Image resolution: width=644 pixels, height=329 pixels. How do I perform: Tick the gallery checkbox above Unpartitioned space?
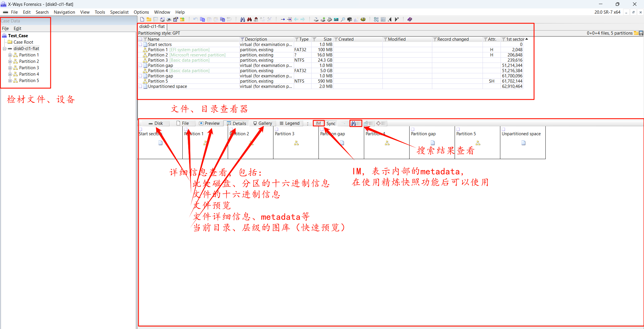click(x=504, y=129)
